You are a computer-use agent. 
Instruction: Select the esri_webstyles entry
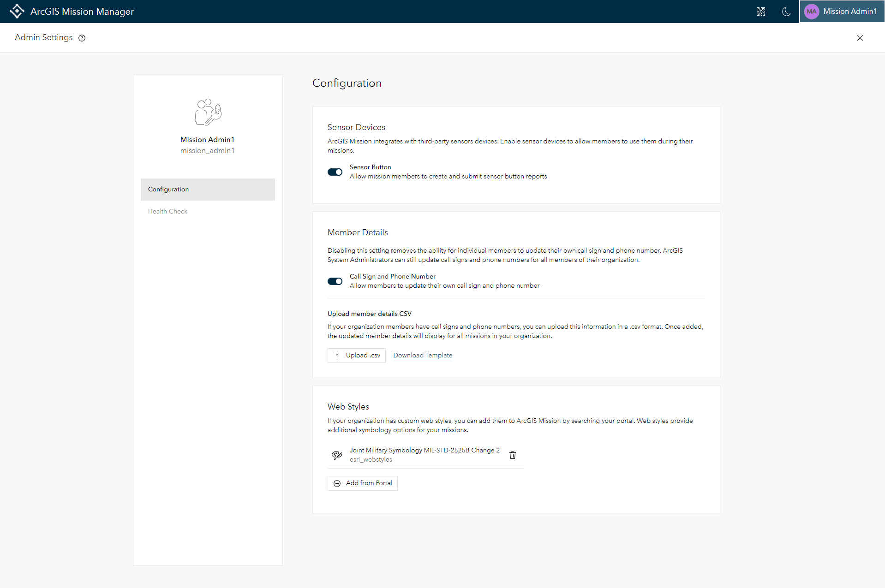(371, 459)
